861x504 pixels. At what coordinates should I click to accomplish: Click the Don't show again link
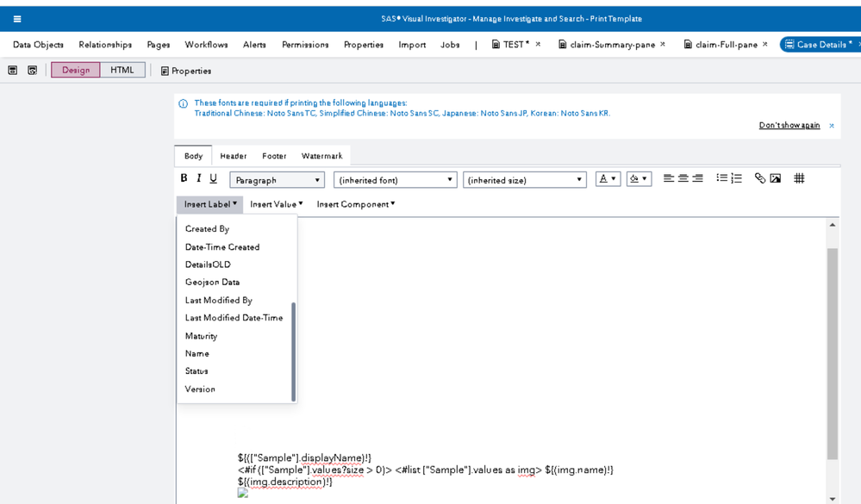[x=789, y=126]
